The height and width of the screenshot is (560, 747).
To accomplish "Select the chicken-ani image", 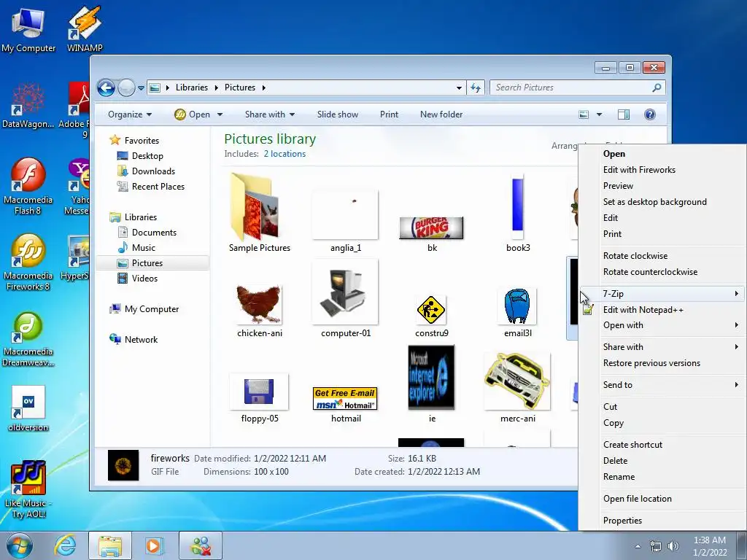I will click(260, 311).
